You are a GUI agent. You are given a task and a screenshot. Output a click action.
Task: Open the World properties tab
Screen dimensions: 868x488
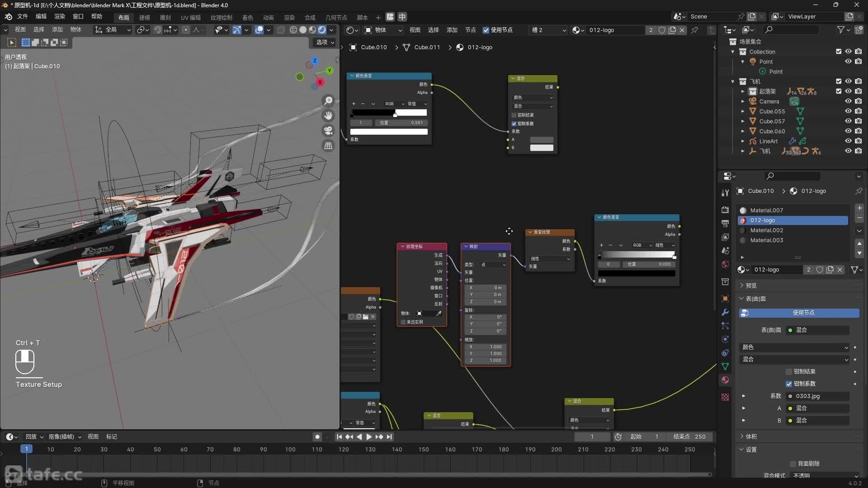725,264
